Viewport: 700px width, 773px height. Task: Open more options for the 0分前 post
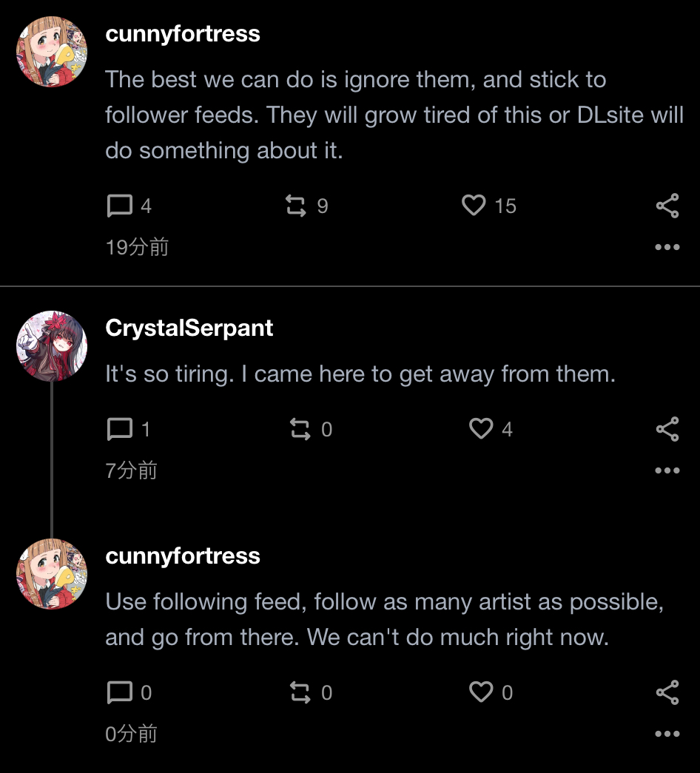[x=667, y=734]
